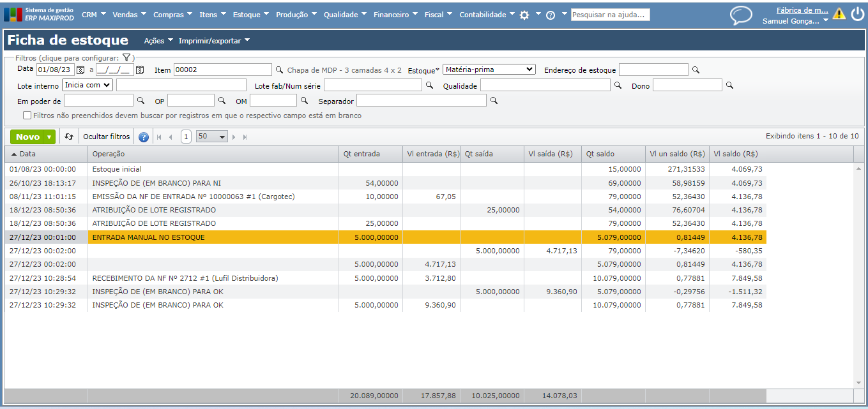Screen dimensions: 868x409
Task: Click the Ocultar filtros button
Action: pos(107,137)
